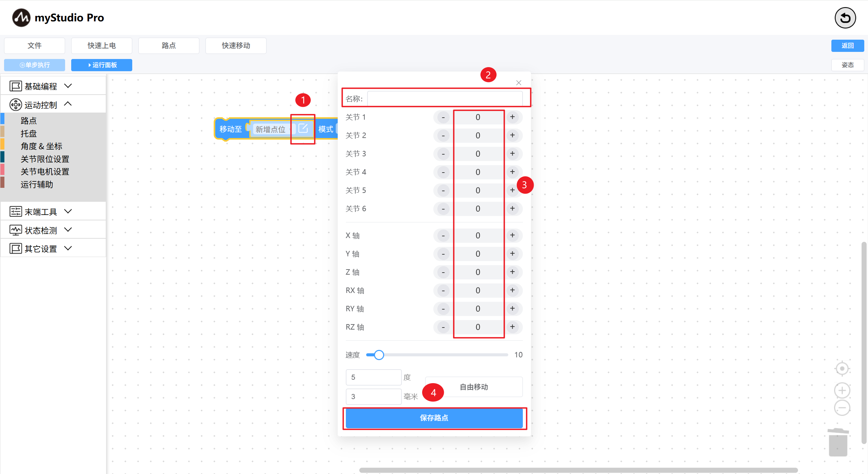Image resolution: width=868 pixels, height=474 pixels.
Task: Open the 文件 menu
Action: point(34,45)
